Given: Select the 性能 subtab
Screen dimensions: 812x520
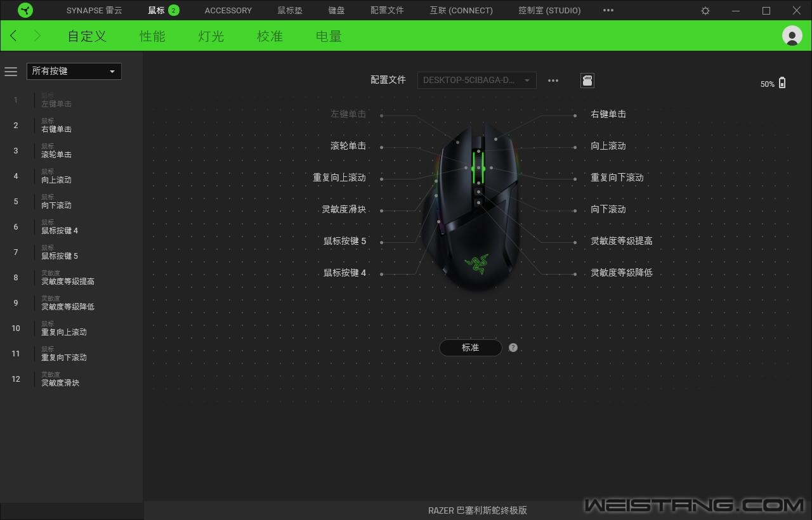Looking at the screenshot, I should [x=153, y=36].
